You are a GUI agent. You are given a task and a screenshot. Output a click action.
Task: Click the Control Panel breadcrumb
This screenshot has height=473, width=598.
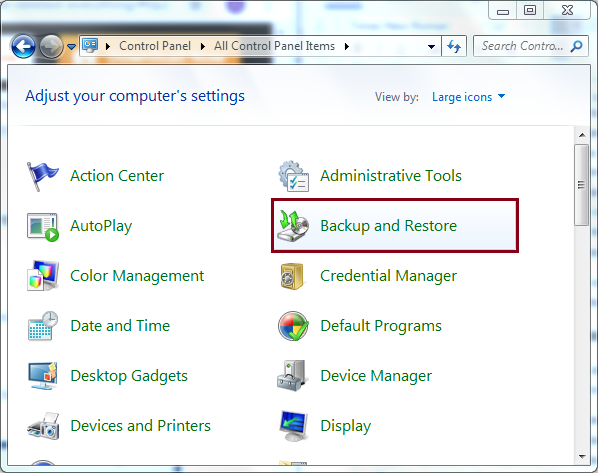155,46
